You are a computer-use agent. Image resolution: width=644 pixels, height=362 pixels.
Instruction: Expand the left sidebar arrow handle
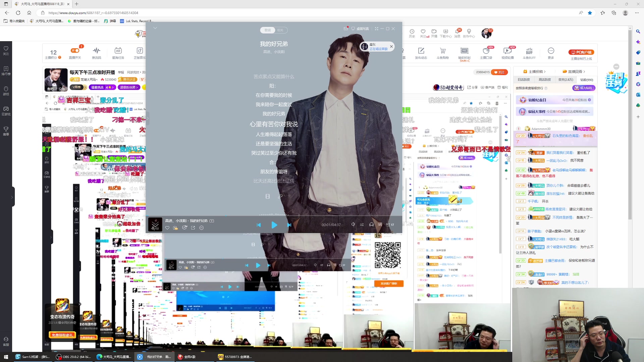click(12, 197)
